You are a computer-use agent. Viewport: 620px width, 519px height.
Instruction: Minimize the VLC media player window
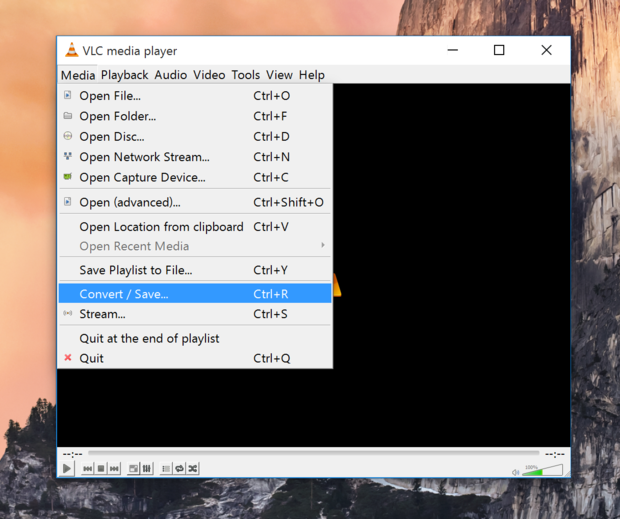pyautogui.click(x=453, y=50)
